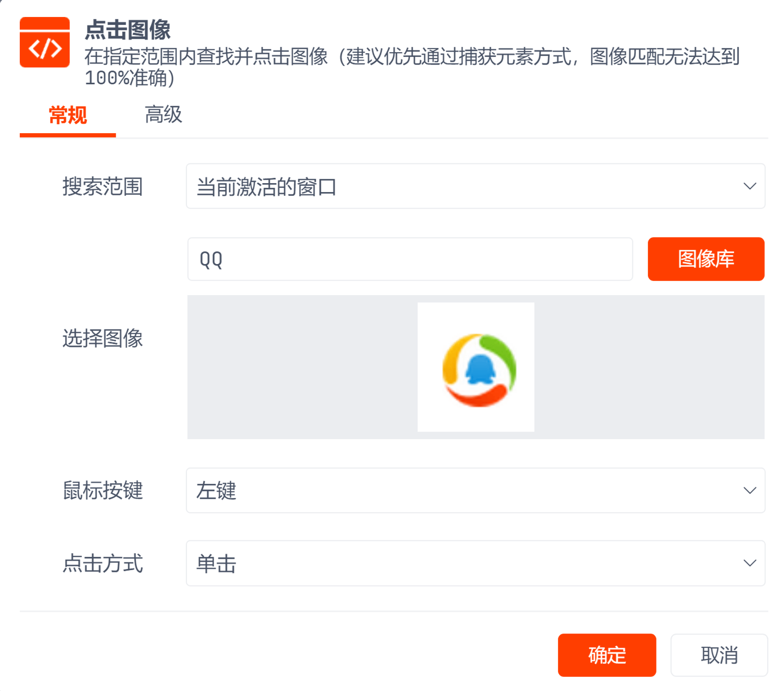Click the 鼠标按键 label
This screenshot has width=784, height=691.
tap(103, 490)
